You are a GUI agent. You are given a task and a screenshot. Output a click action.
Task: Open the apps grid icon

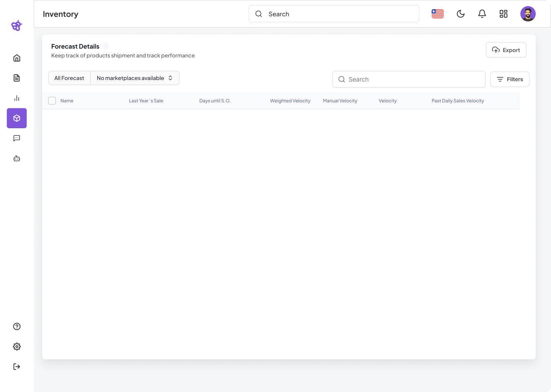pos(504,14)
